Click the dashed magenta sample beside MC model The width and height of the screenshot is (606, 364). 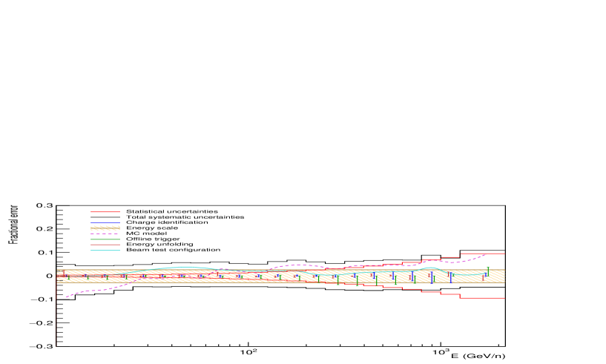105,234
